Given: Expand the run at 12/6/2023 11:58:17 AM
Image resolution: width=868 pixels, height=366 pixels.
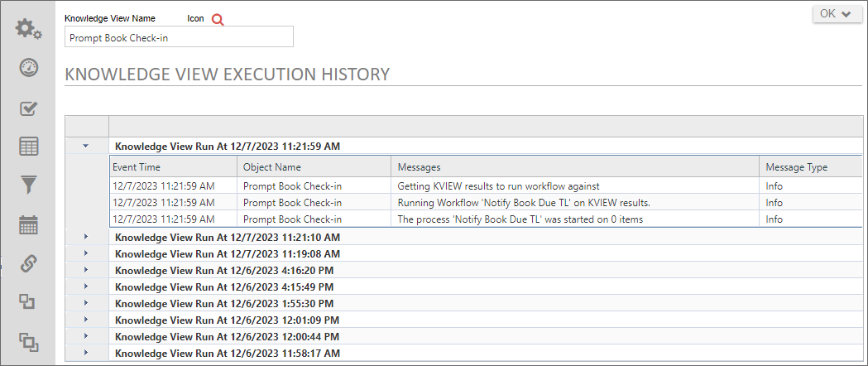Looking at the screenshot, I should tap(86, 353).
